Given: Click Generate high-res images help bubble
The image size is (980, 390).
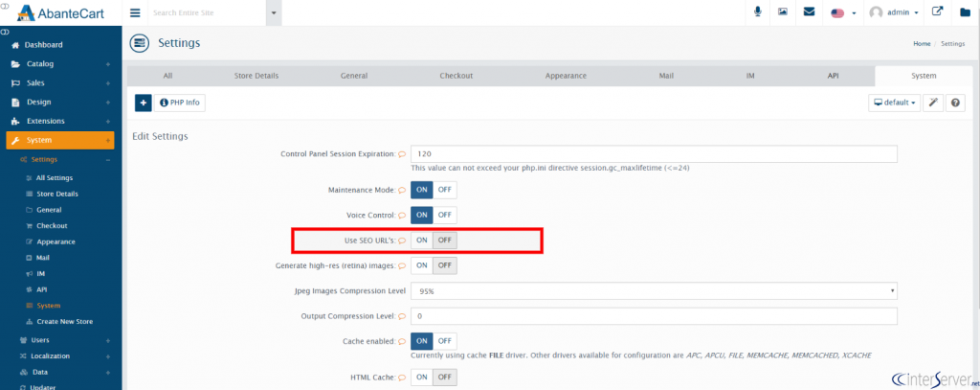Looking at the screenshot, I should 403,266.
